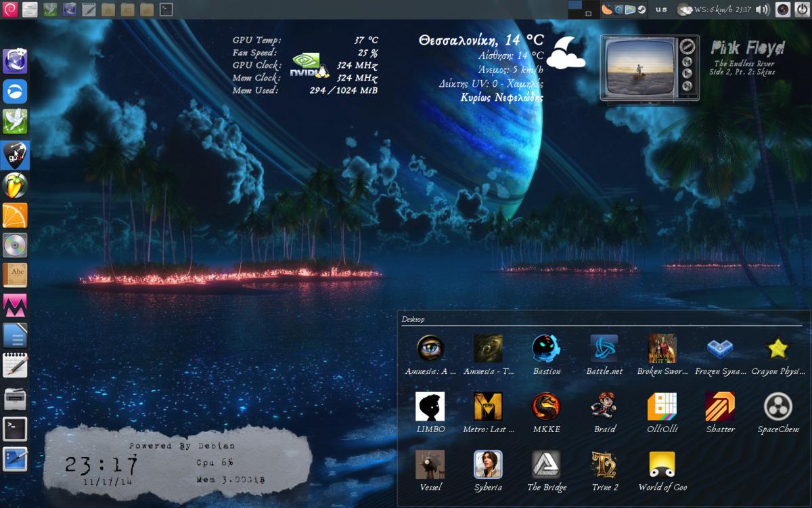The image size is (812, 508).
Task: Open the Guitar Pro dock icon
Action: click(15, 154)
